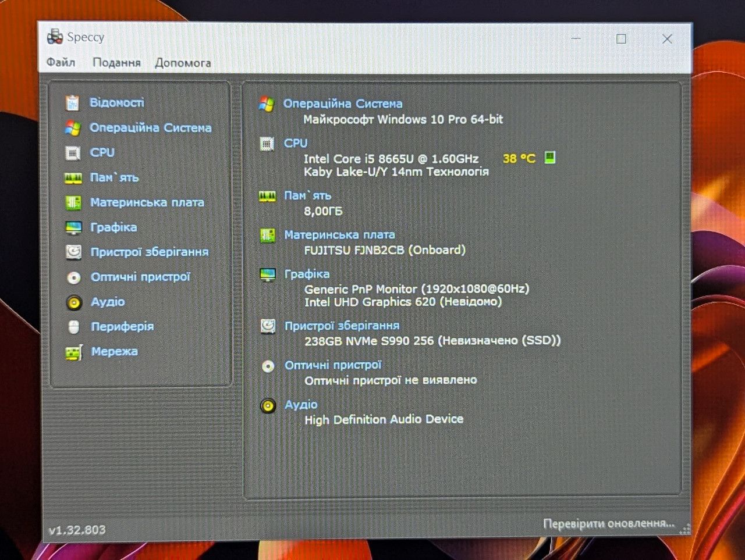Image resolution: width=745 pixels, height=560 pixels.
Task: Click the storage drive icon in summary panel
Action: tap(268, 326)
